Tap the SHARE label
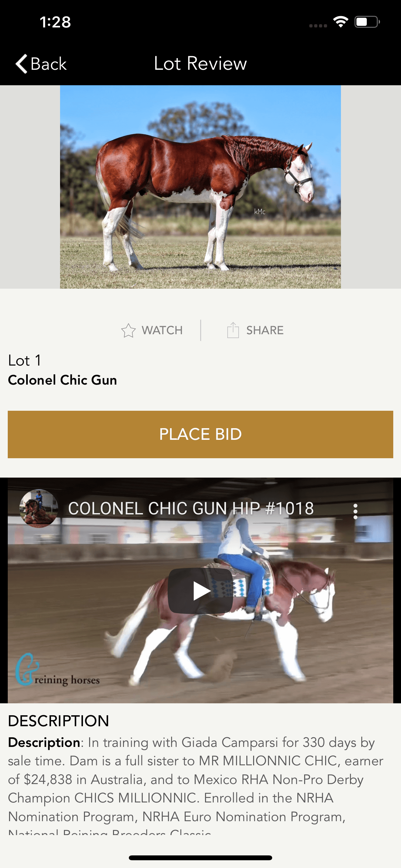 [265, 330]
